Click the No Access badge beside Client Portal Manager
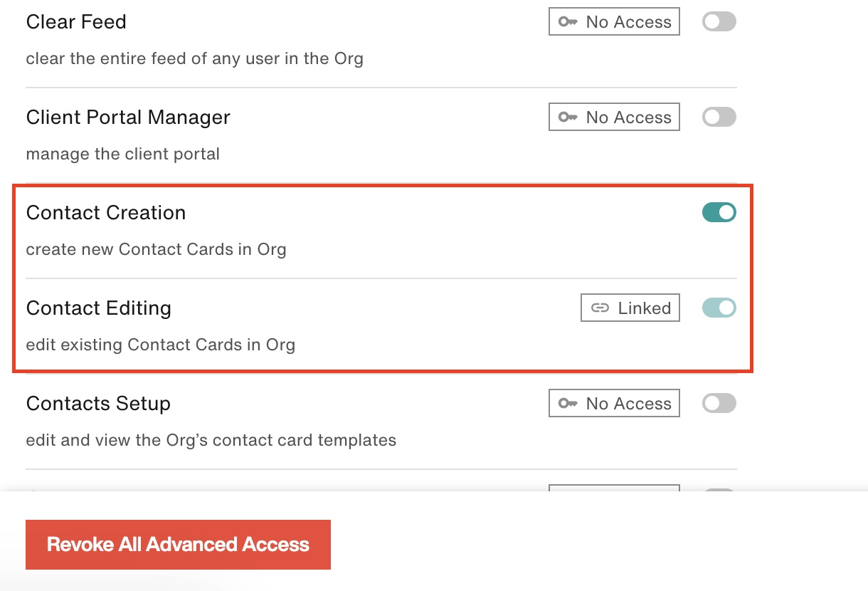 point(614,117)
